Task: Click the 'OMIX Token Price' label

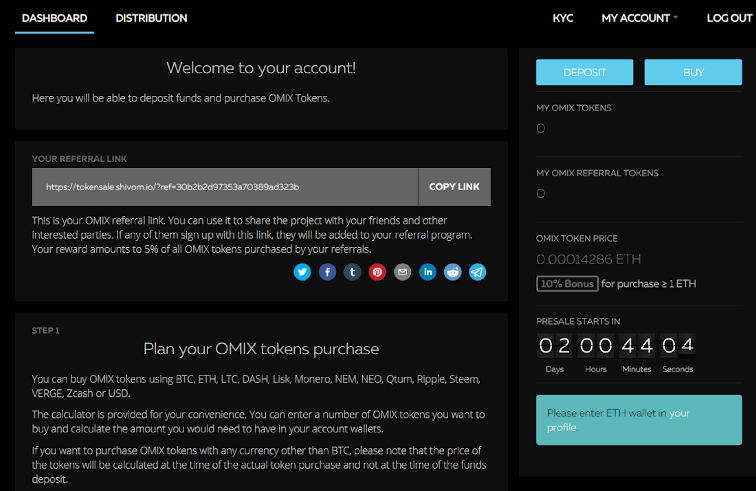Action: (x=577, y=239)
